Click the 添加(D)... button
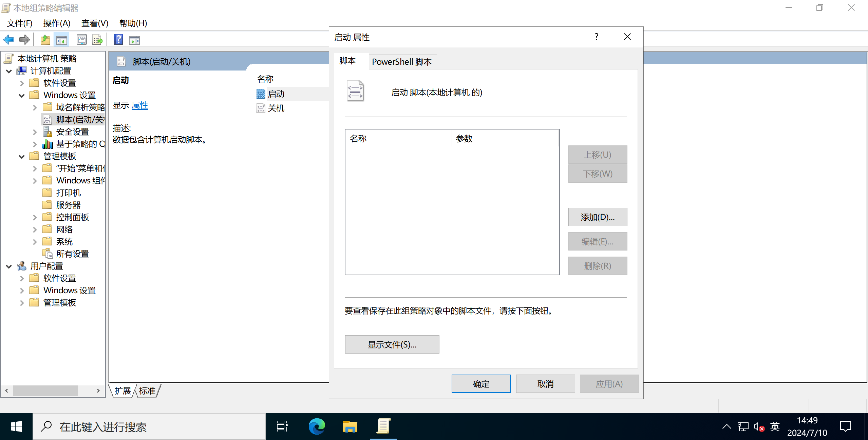The image size is (868, 440). tap(597, 217)
